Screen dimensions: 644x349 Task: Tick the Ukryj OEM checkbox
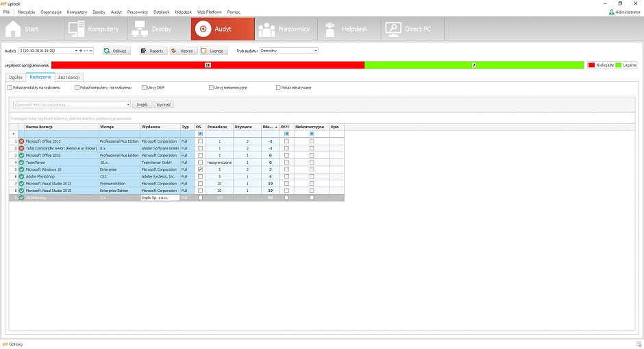click(144, 88)
